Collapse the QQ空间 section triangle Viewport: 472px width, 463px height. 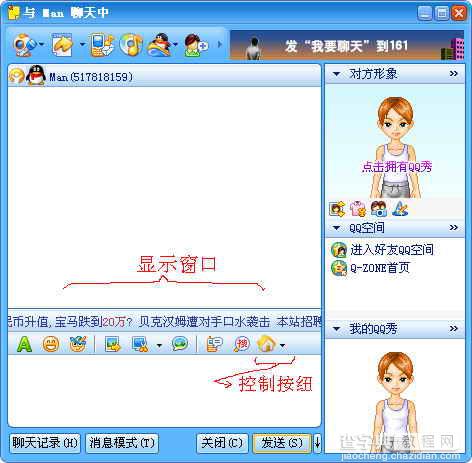coord(336,228)
